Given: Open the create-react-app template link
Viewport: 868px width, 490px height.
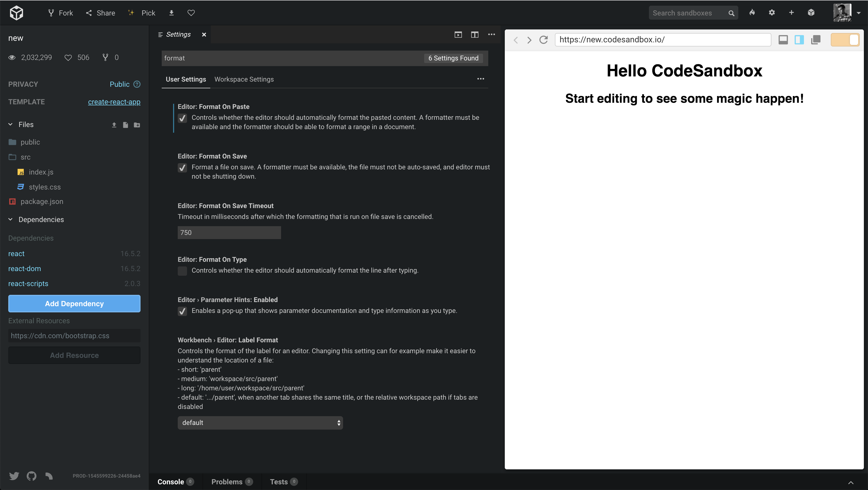Looking at the screenshot, I should pyautogui.click(x=114, y=102).
